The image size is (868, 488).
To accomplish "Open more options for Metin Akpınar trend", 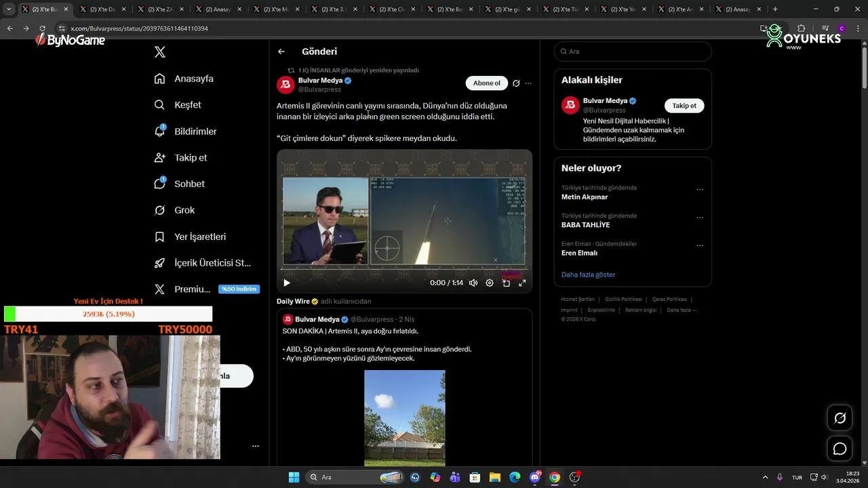I will pyautogui.click(x=700, y=190).
